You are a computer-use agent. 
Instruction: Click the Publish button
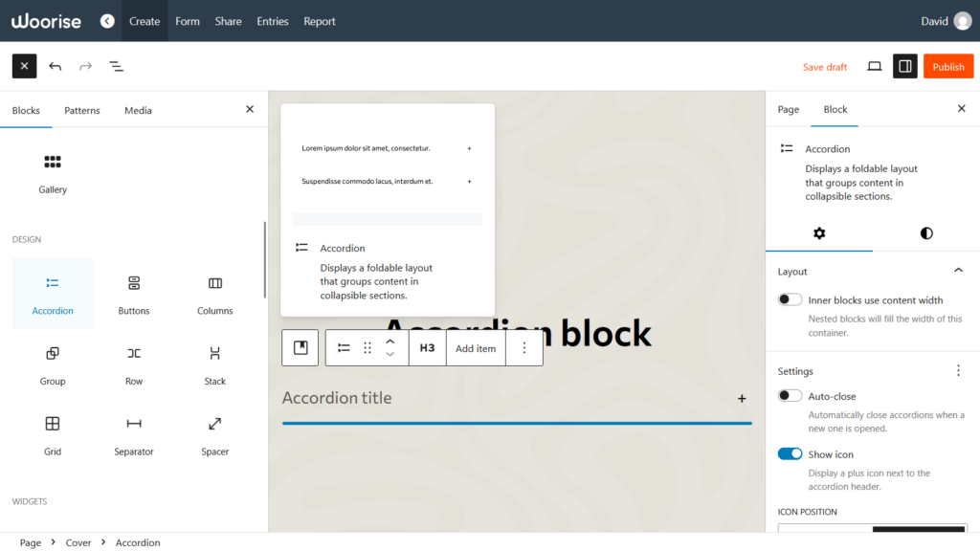point(948,66)
